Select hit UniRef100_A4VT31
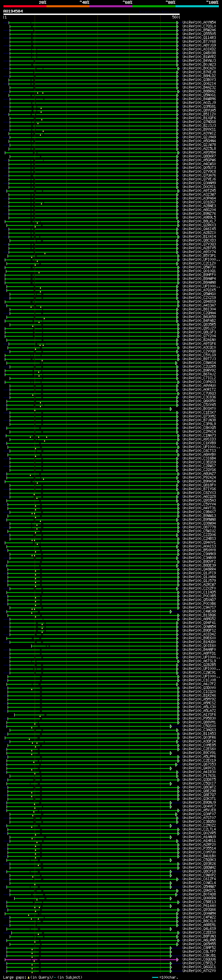The height and width of the screenshot is (980, 222). [199, 508]
